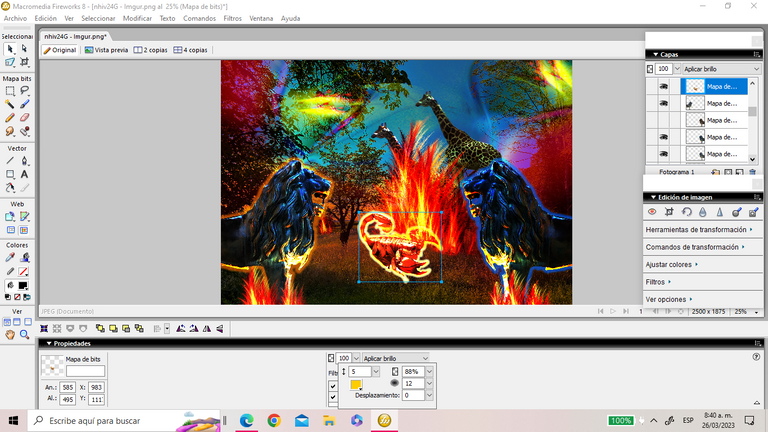The image size is (768, 432).
Task: Select the Pencil tool
Action: coord(10,118)
